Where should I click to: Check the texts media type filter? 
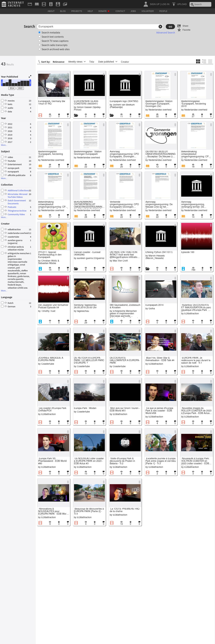pos(2,104)
